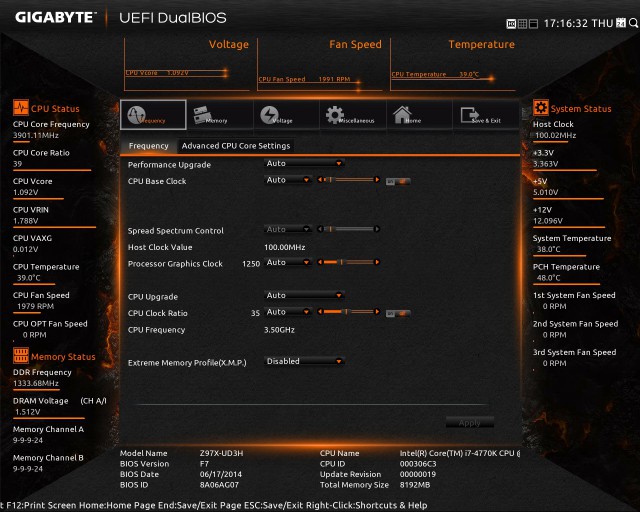Viewport: 640px width, 512px height.
Task: Click the BIOS ID 8A06AG07 value
Action: click(219, 485)
